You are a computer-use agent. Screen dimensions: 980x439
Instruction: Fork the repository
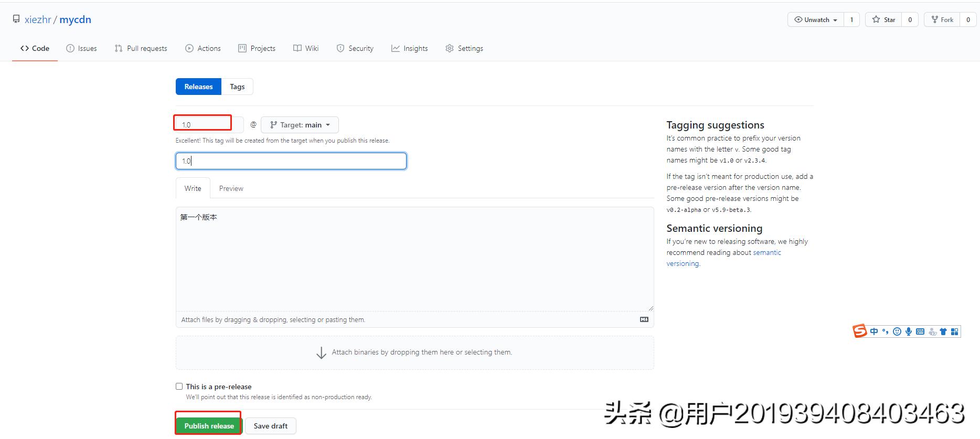[942, 19]
